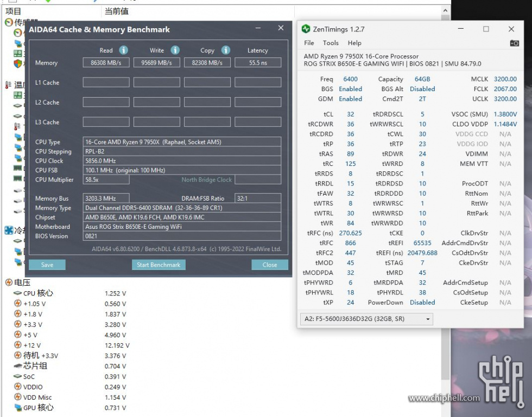Click the +1.05 V sensor icon
The width and height of the screenshot is (532, 417).
[x=17, y=304]
